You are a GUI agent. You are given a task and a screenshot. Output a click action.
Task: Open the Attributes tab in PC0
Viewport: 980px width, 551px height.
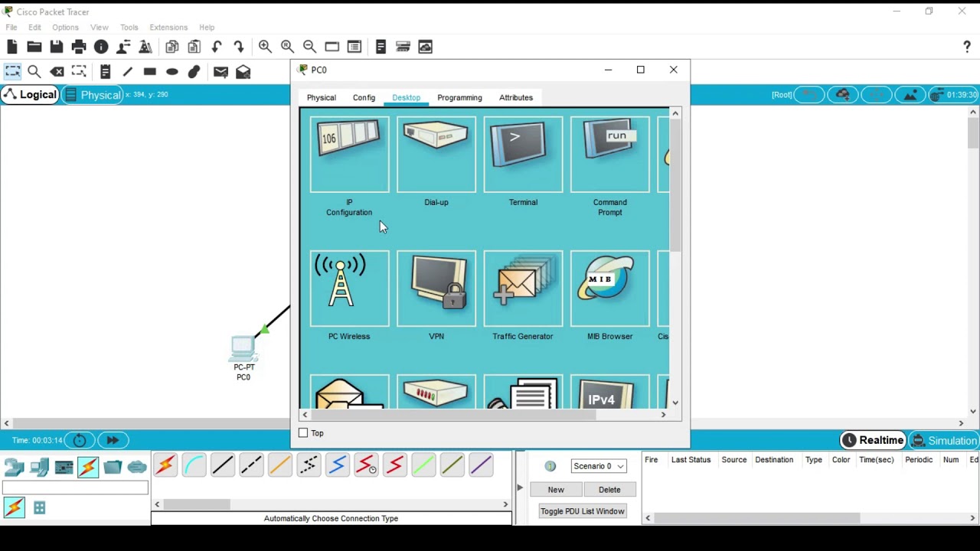click(x=516, y=98)
